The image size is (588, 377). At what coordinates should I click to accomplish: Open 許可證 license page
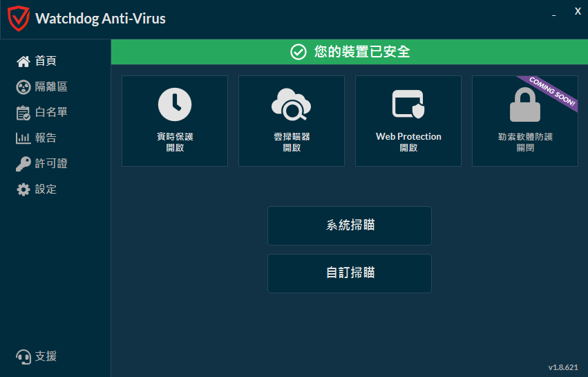point(51,163)
